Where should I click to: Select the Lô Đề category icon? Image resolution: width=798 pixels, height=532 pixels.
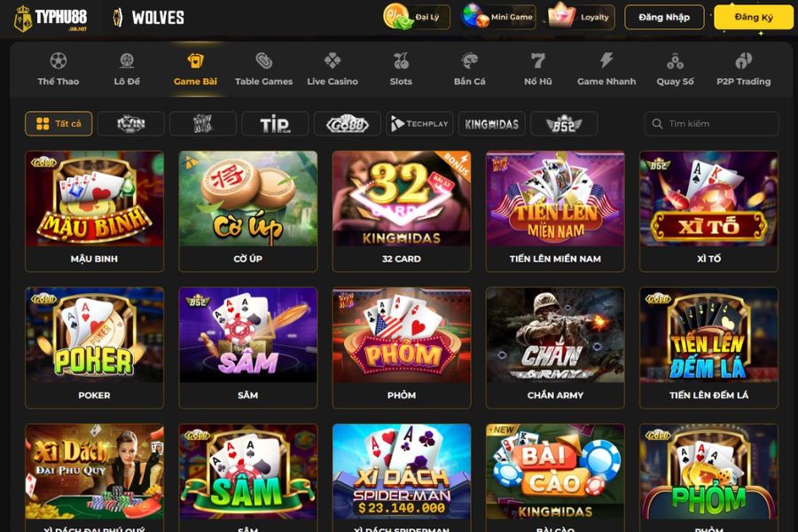[127, 61]
